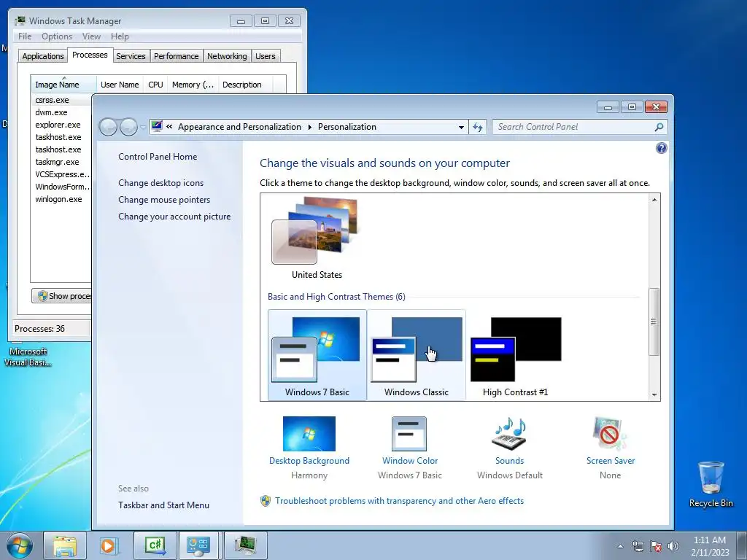Viewport: 747px width, 560px height.
Task: Click the theme list scrollbar thumb
Action: [x=654, y=322]
